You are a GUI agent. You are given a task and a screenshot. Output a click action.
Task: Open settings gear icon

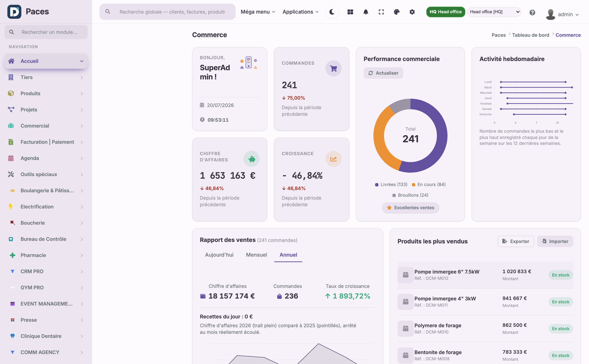click(x=412, y=12)
